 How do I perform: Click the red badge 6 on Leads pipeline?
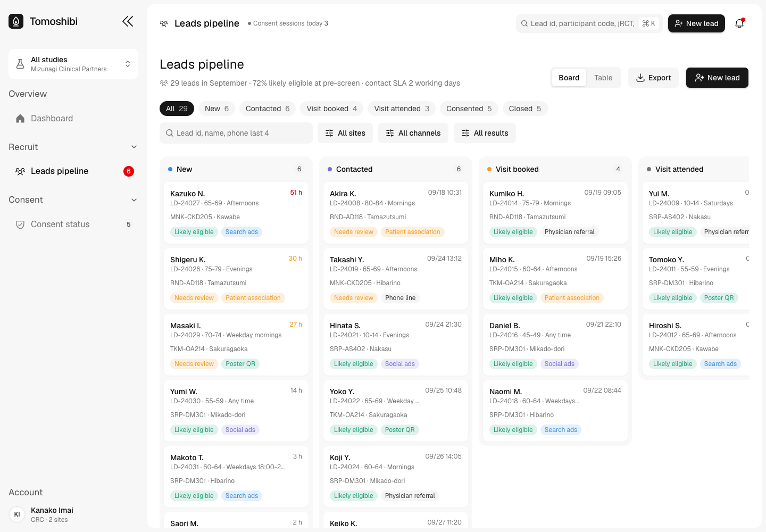point(129,171)
